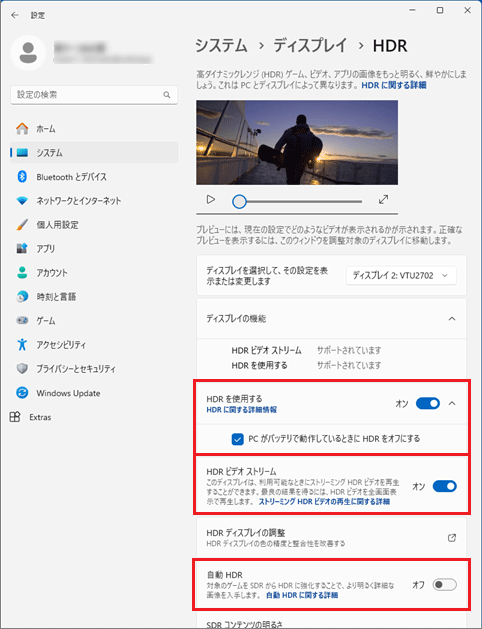Click the システム breadcrumb
Viewport: 482px width, 629px height.
point(221,46)
